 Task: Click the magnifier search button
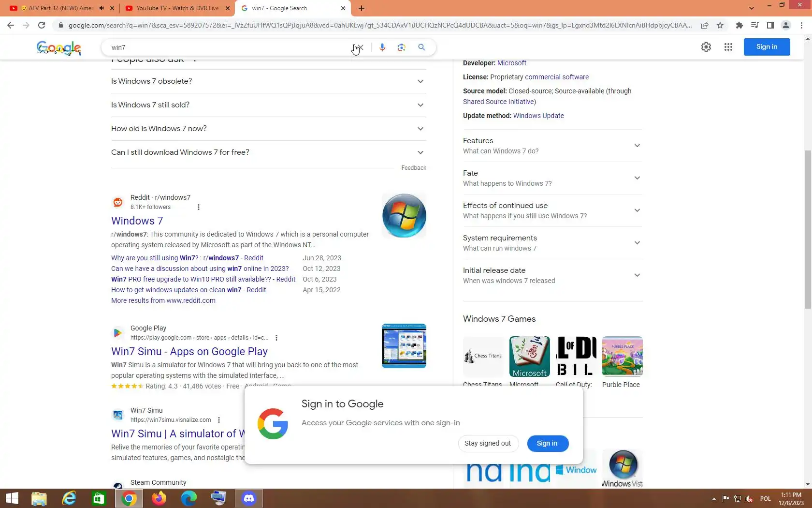tap(422, 47)
